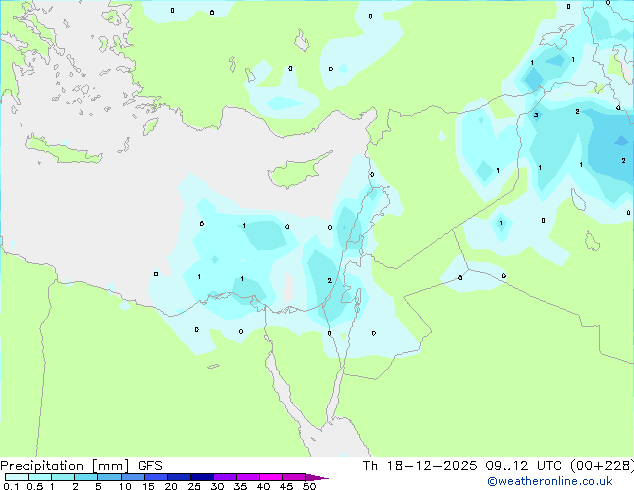Pick the 10–15 mm legend color box
Screen dimensions: 634x490
[x=132, y=477]
